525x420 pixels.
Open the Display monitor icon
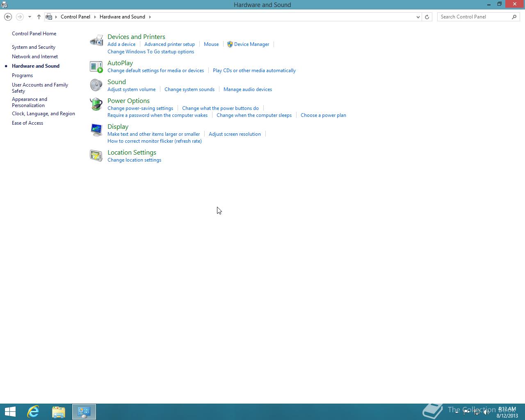96,130
